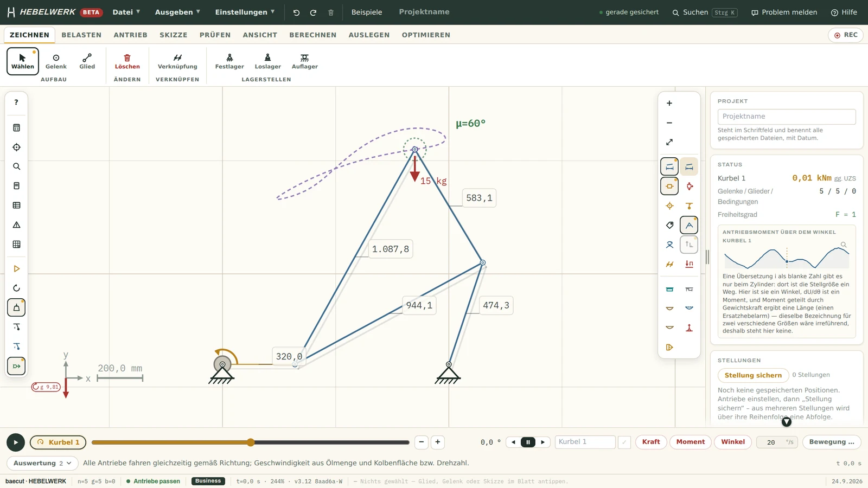Open the question mark help on left sidebar

[x=16, y=102]
